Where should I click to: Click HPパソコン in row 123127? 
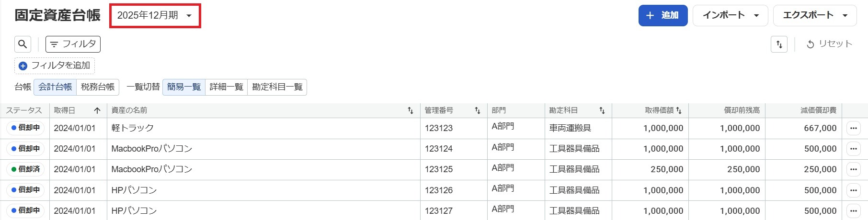pyautogui.click(x=134, y=210)
